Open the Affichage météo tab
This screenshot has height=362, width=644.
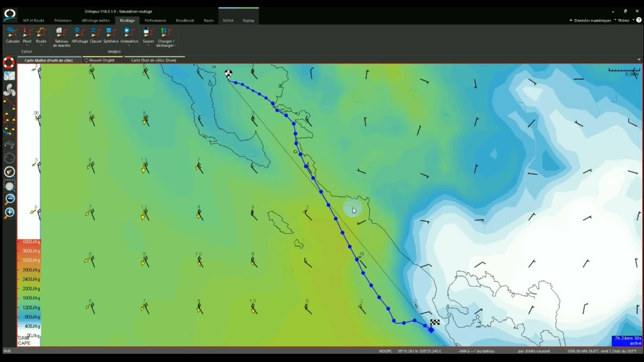click(x=96, y=21)
